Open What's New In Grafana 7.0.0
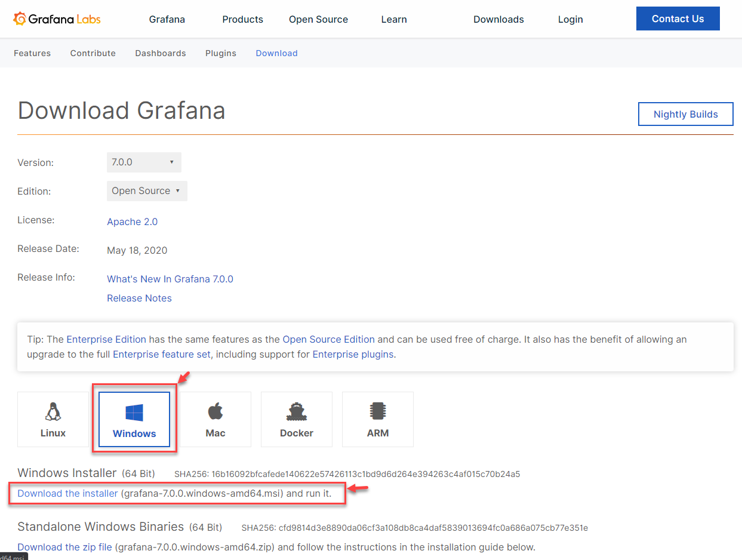Screen dimensions: 742x560 170,279
